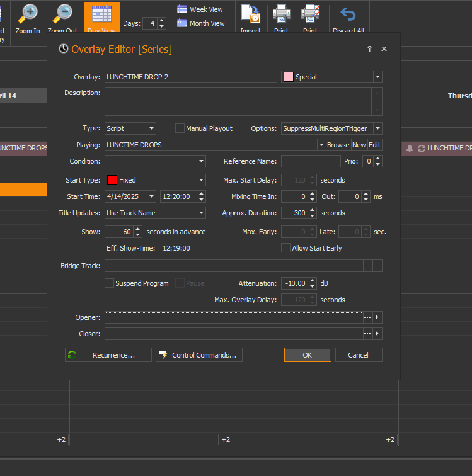Click the Zoom Out magnifier icon
This screenshot has width=472, height=476.
(x=62, y=14)
